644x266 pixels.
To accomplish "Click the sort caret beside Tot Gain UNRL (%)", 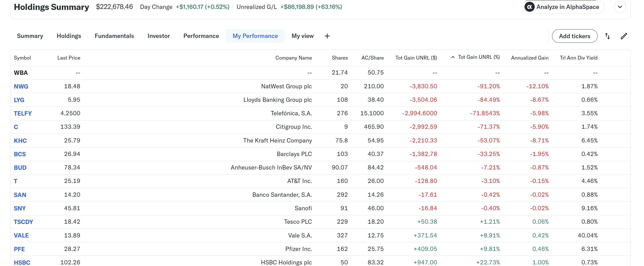I will tap(453, 57).
